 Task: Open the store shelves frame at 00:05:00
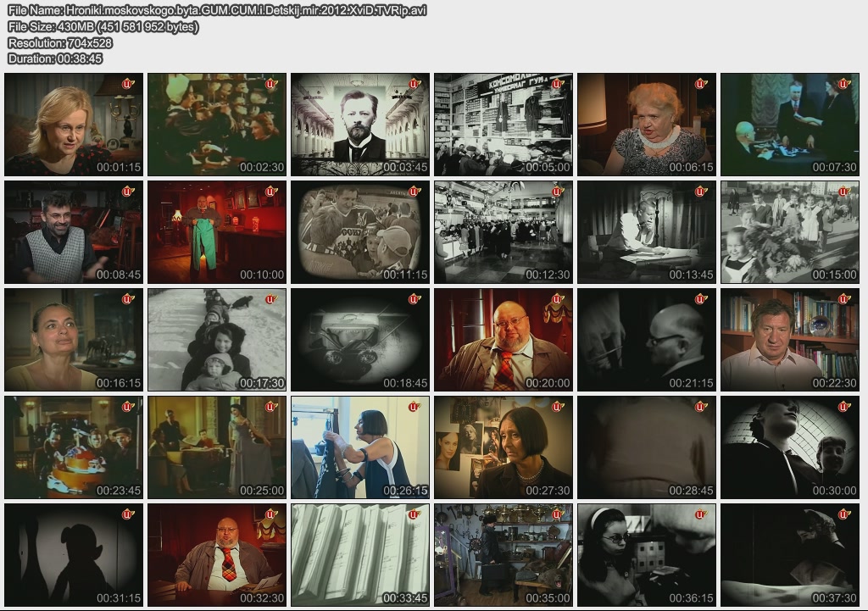click(504, 125)
